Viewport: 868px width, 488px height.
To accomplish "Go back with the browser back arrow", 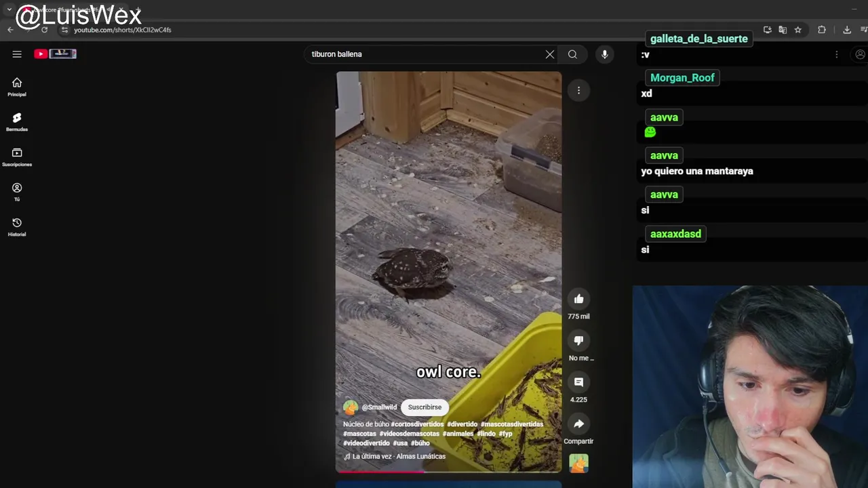I will [x=10, y=30].
